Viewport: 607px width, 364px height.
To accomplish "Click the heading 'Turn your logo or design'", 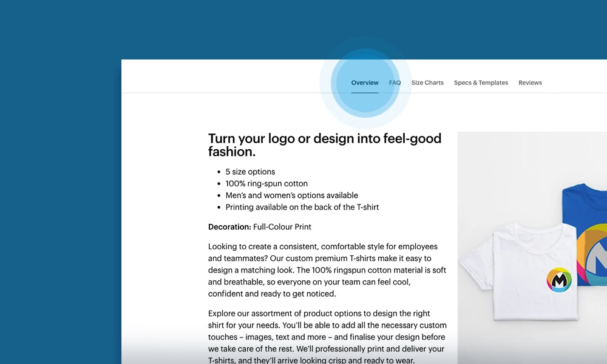I will (324, 144).
